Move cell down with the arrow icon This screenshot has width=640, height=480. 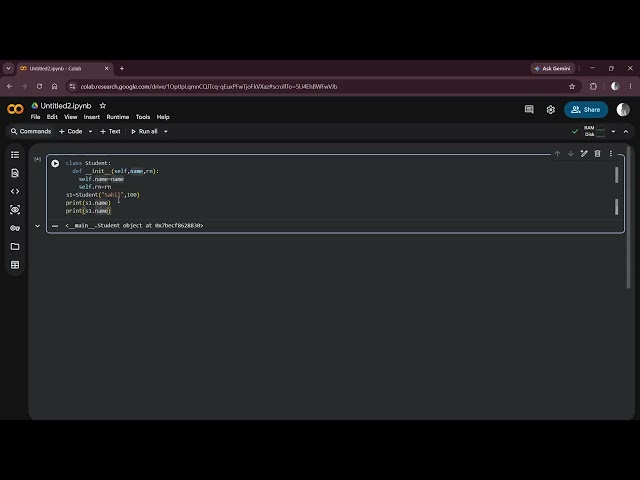point(571,153)
